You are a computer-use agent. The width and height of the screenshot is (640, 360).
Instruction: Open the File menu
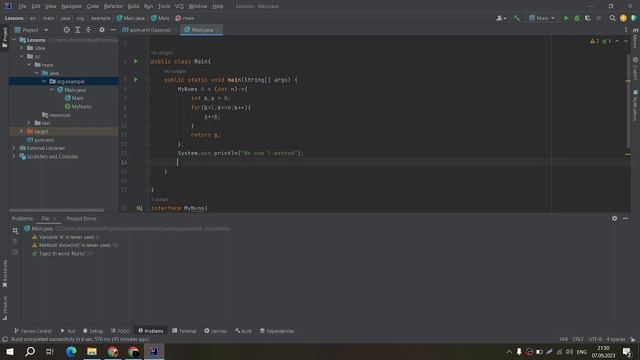(22, 6)
